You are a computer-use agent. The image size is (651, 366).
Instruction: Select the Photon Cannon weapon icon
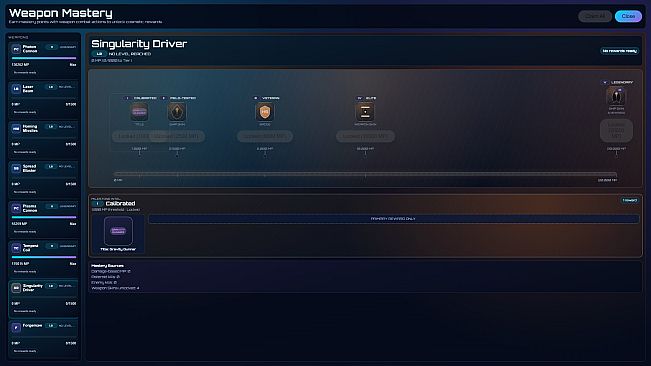pyautogui.click(x=16, y=49)
